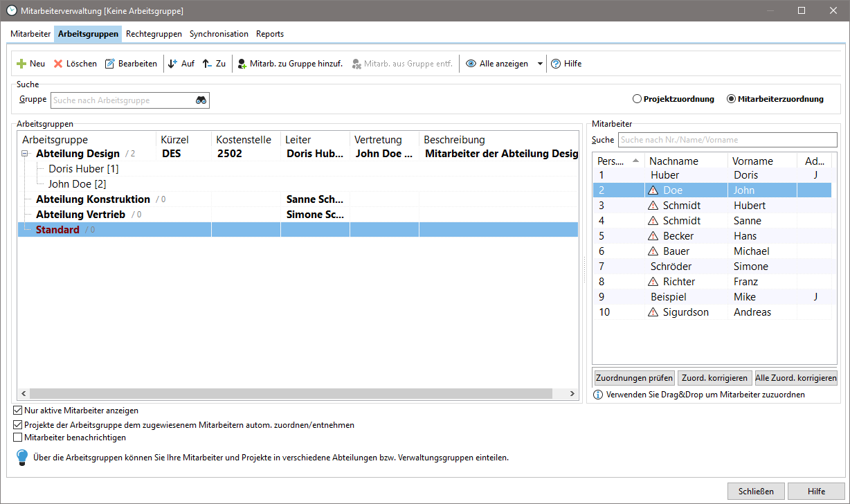Select the Projektzuordnung radio button

pyautogui.click(x=637, y=99)
